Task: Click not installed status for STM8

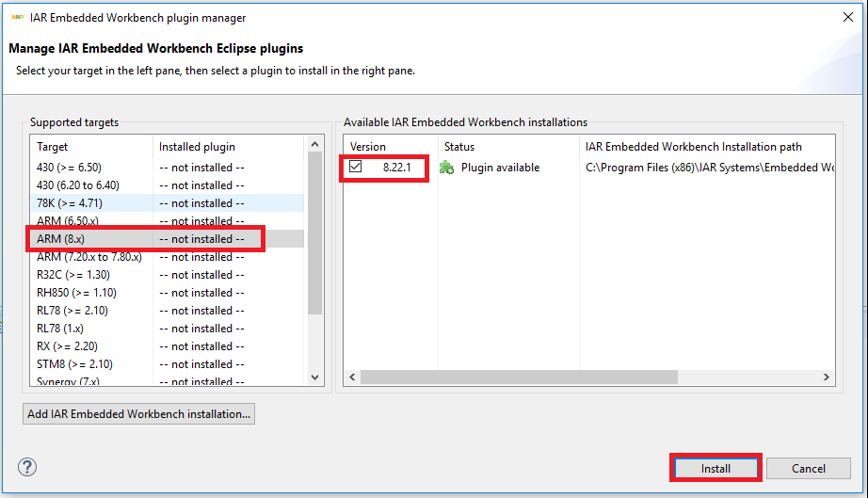Action: click(x=201, y=364)
